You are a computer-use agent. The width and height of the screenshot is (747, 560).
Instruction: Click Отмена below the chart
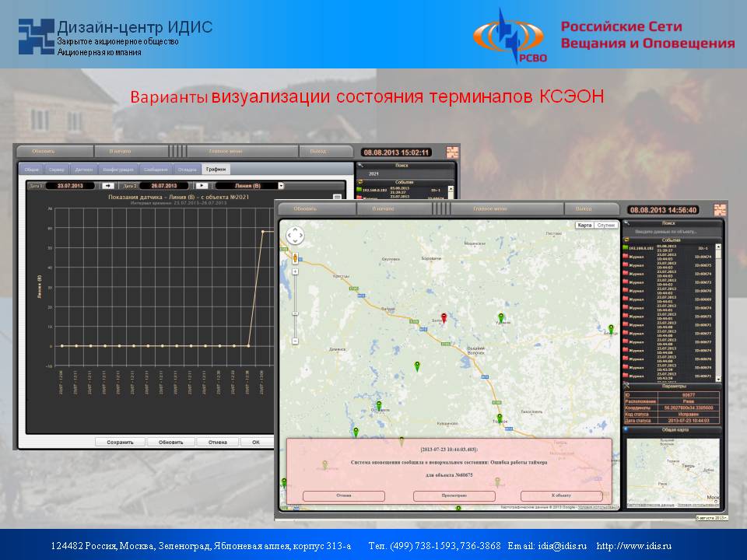click(218, 443)
